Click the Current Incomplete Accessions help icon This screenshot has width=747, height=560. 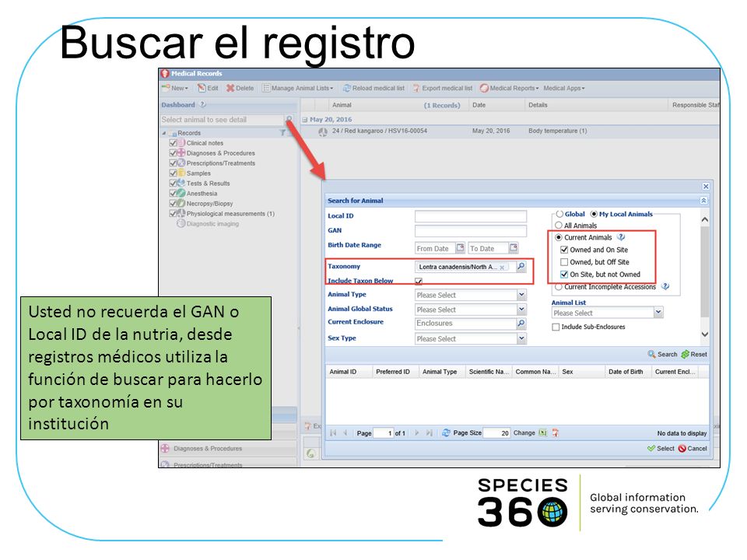pos(665,286)
